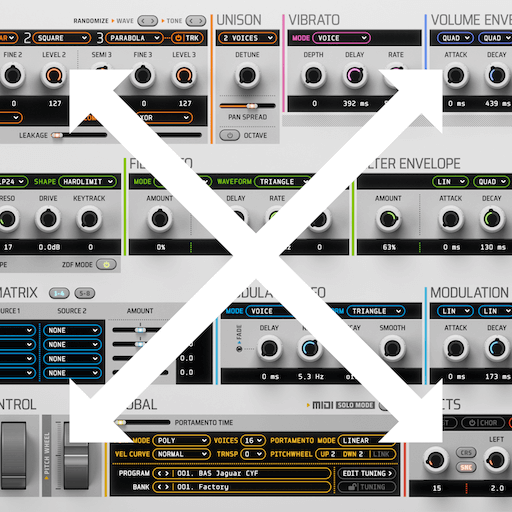Open the POLY mode dropdown

pos(181,441)
